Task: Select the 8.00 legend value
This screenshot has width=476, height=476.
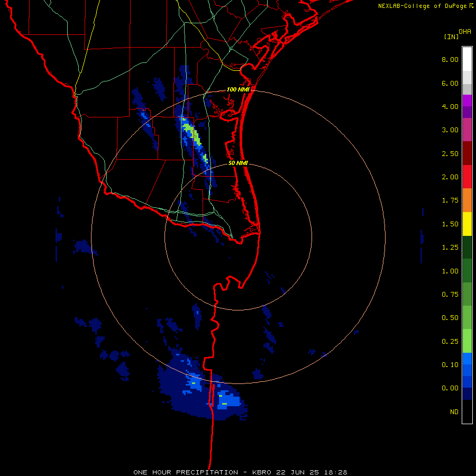Action: click(450, 59)
